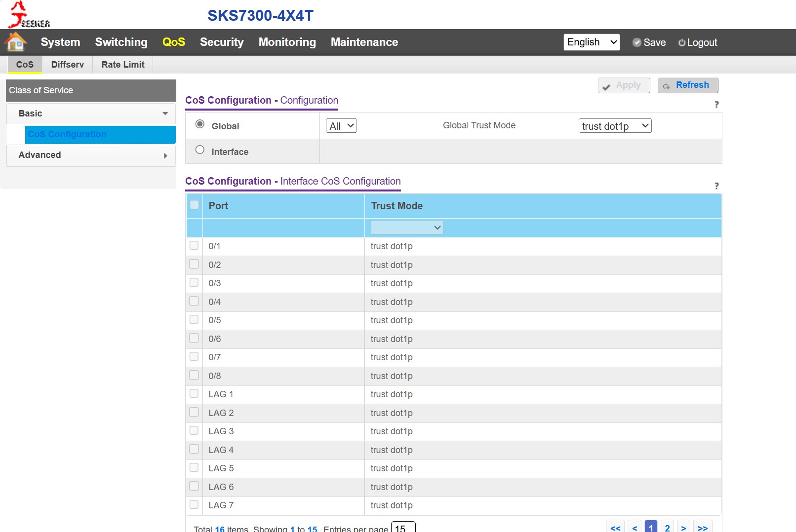Screen dimensions: 796x532
Task: Open the Monitoring menu
Action: [287, 42]
